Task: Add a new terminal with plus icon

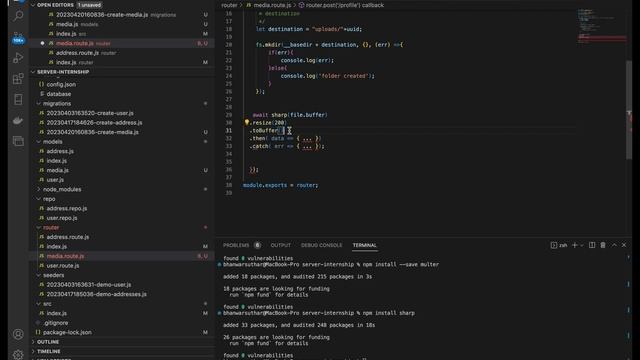Action: pyautogui.click(x=575, y=245)
